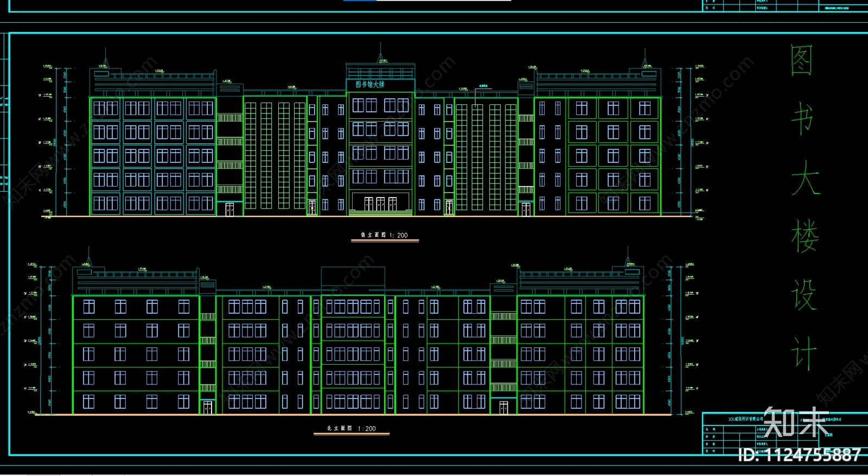Click the 图书馆大楼 sign on the south elevation
868x476 pixels.
pyautogui.click(x=370, y=85)
